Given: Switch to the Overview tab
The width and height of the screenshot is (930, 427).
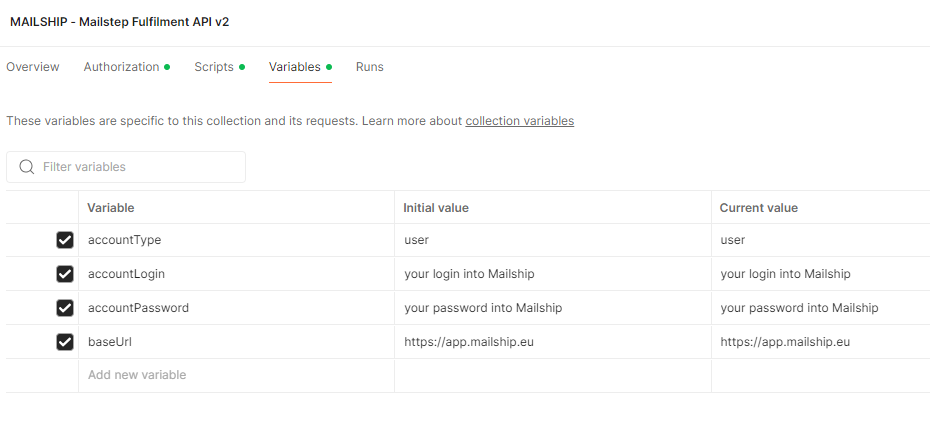Looking at the screenshot, I should 33,67.
